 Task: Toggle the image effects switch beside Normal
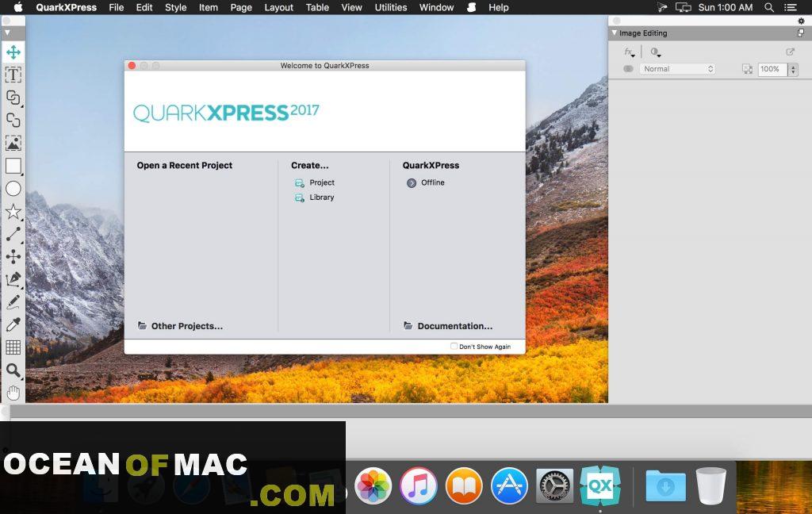pyautogui.click(x=628, y=69)
